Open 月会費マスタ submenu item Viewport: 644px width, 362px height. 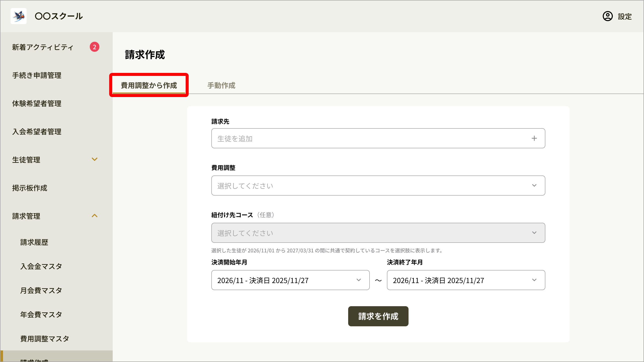click(41, 291)
